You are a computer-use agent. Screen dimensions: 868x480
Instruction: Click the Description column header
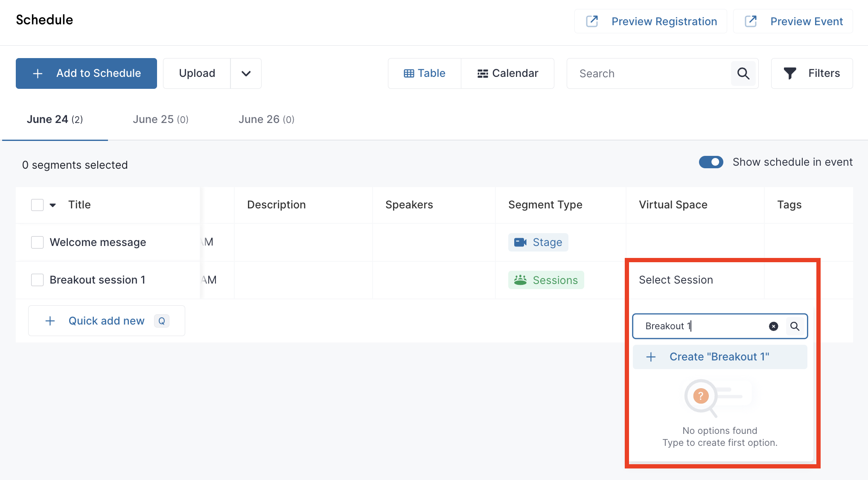tap(277, 205)
